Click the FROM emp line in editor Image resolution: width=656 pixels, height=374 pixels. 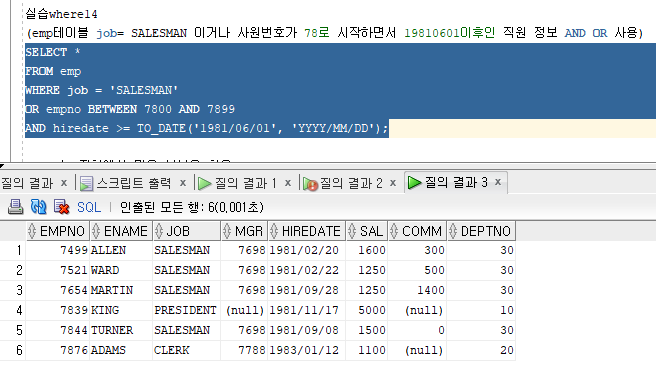coord(53,71)
